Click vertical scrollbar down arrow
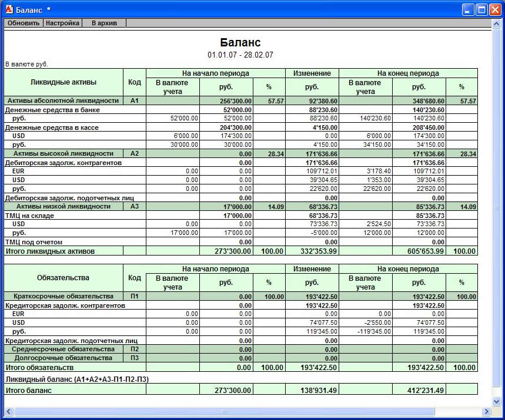 [496, 401]
